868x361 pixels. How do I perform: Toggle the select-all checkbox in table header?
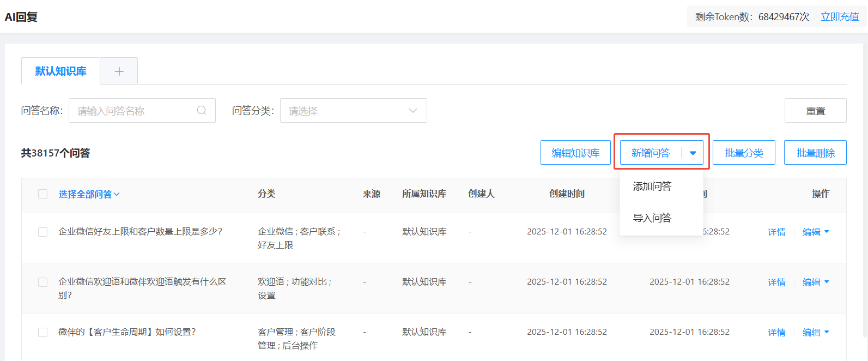pyautogui.click(x=43, y=194)
